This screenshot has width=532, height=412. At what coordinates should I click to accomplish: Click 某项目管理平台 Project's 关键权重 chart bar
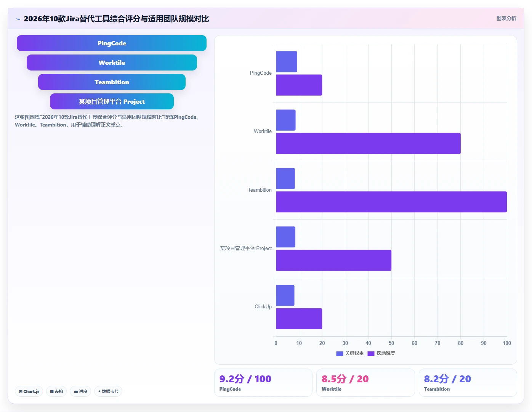coord(286,237)
